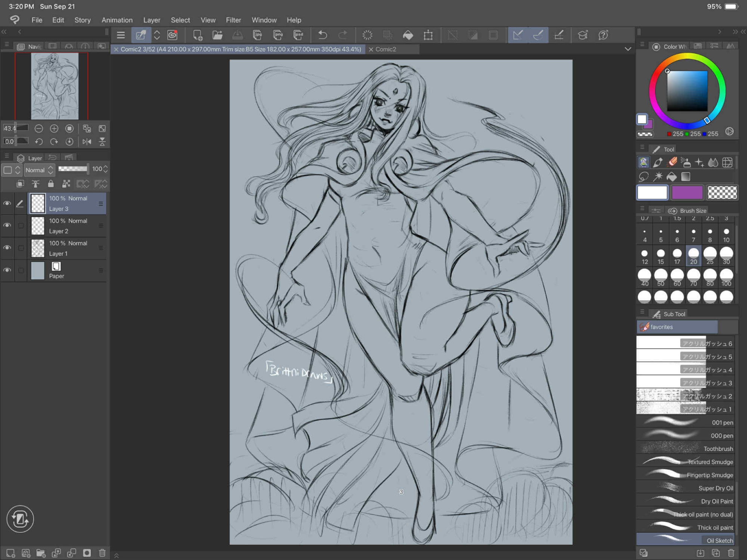Viewport: 747px width, 560px height.
Task: Switch to the Comic2 tab
Action: pyautogui.click(x=386, y=49)
